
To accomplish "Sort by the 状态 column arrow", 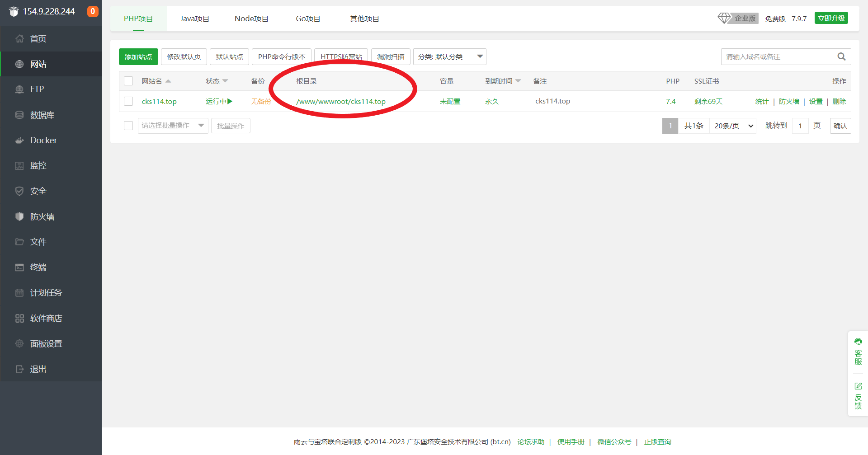I will coord(225,81).
